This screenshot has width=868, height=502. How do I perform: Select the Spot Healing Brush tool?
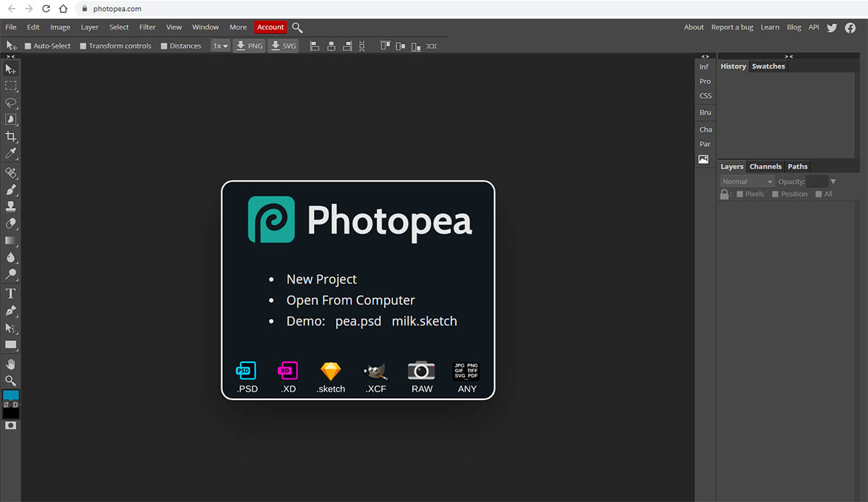pyautogui.click(x=11, y=173)
